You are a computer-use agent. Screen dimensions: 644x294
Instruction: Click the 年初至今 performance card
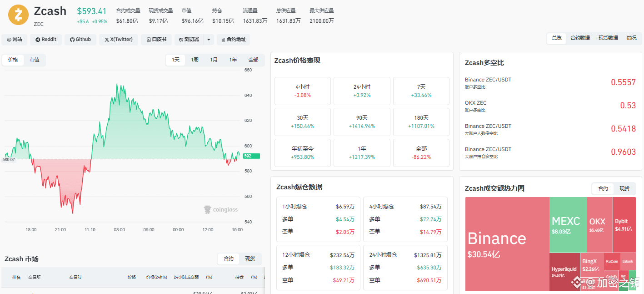(303, 152)
